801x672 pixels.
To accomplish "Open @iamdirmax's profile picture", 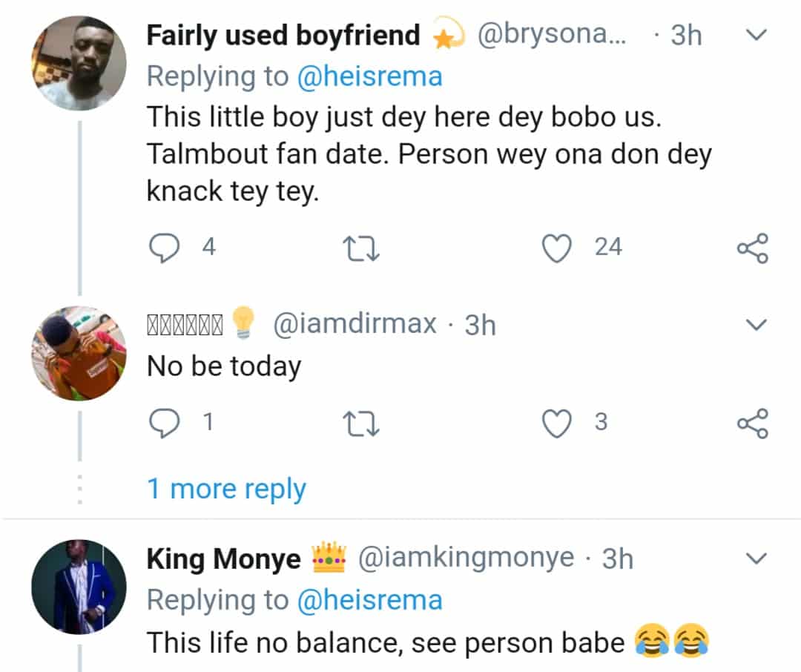I will pos(79,353).
